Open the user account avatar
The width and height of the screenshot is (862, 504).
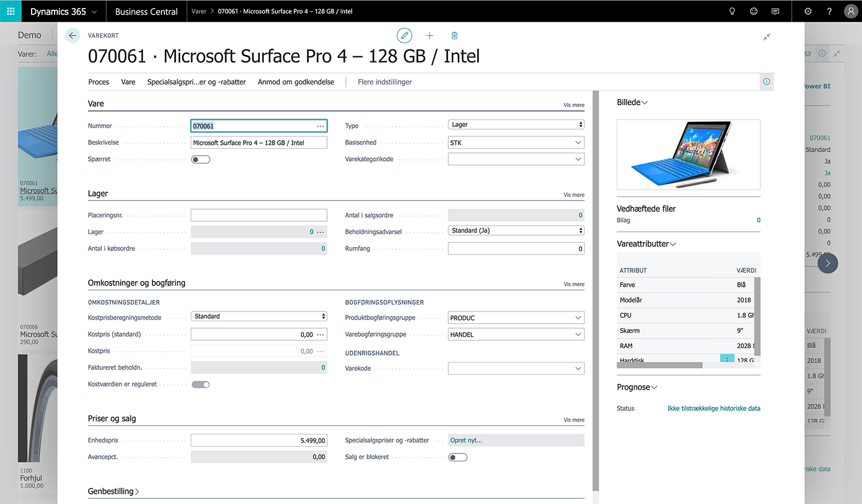[851, 11]
